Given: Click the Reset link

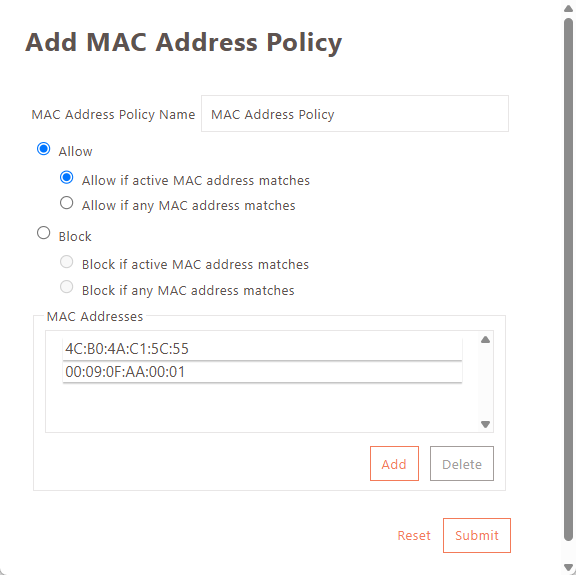Looking at the screenshot, I should 414,535.
